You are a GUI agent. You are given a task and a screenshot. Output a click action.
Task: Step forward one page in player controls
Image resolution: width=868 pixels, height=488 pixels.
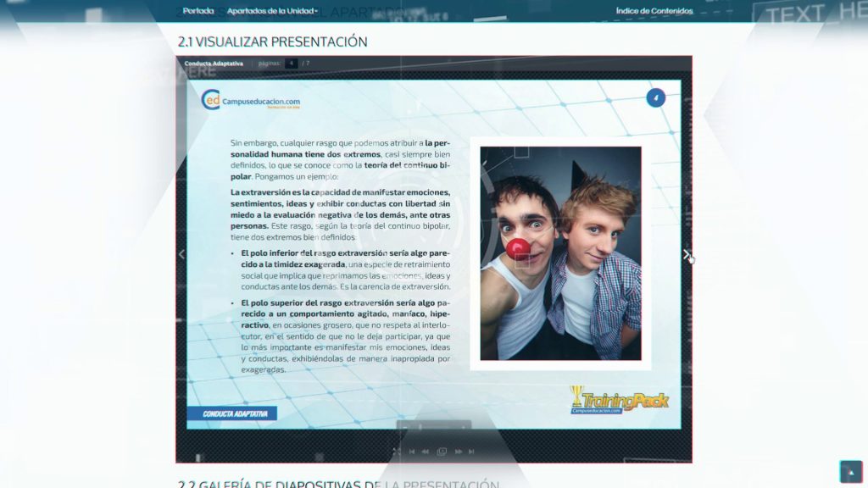click(458, 452)
